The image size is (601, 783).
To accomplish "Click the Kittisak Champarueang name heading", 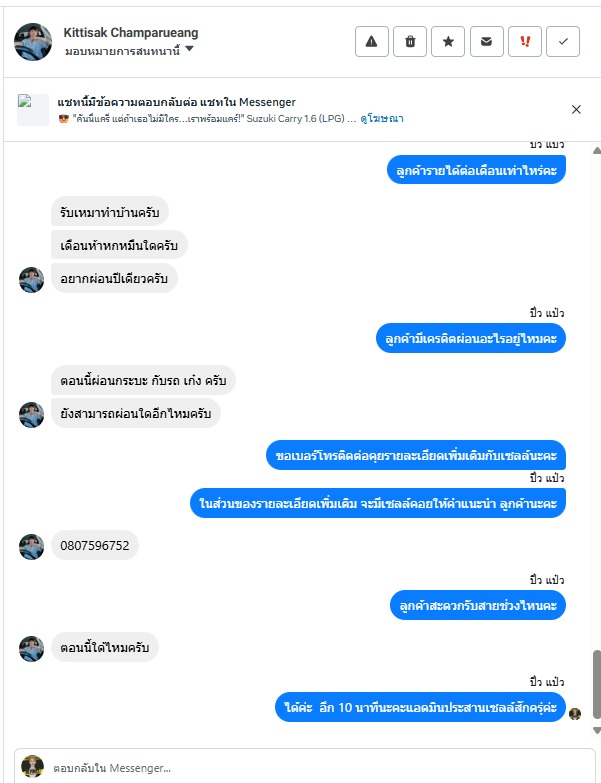I will tap(131, 32).
